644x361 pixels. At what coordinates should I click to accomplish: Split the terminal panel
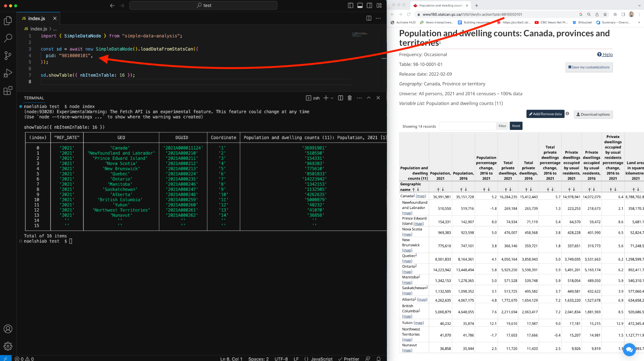coord(340,98)
